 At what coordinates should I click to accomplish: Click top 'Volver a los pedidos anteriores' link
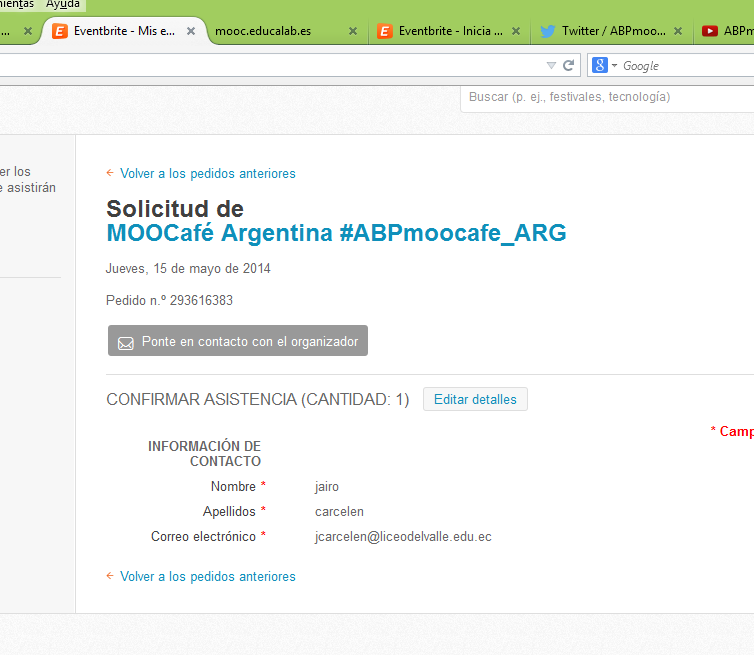click(x=207, y=174)
